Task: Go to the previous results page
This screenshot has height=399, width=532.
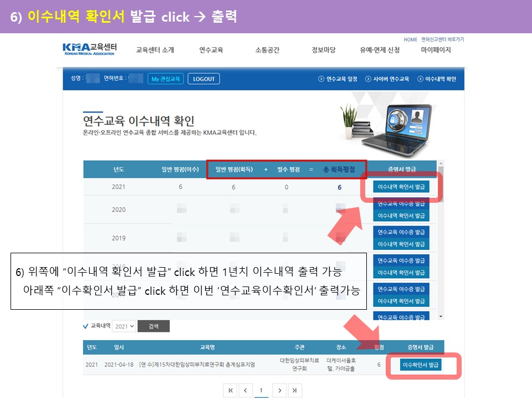Action: [x=245, y=391]
